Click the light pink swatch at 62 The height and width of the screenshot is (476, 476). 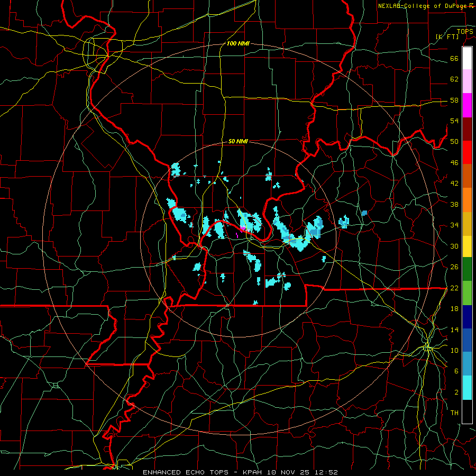(x=467, y=81)
